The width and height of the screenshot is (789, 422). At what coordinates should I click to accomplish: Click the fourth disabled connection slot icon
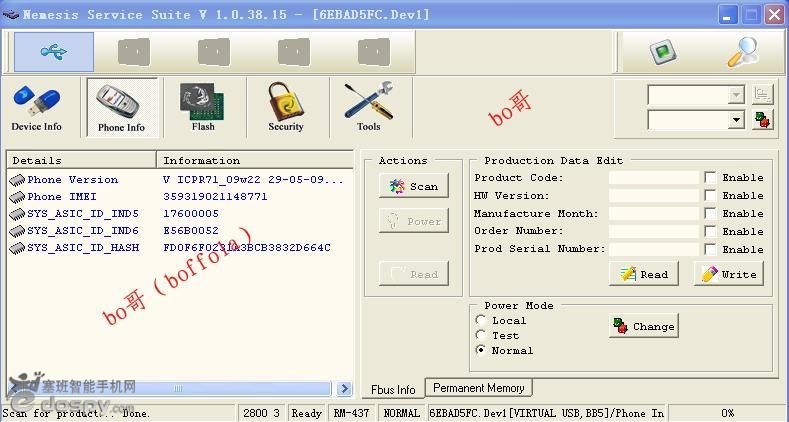click(x=294, y=52)
